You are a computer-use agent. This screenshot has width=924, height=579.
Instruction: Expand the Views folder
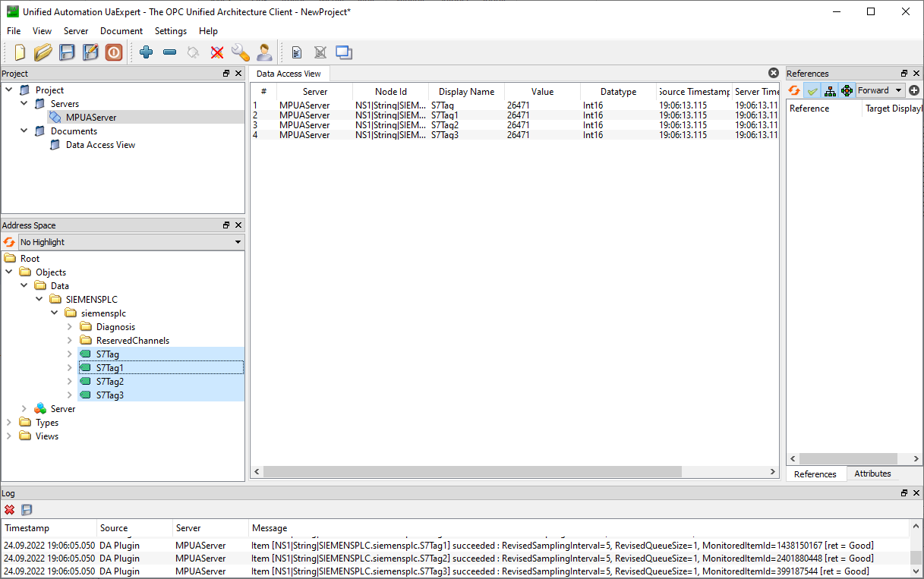point(9,436)
